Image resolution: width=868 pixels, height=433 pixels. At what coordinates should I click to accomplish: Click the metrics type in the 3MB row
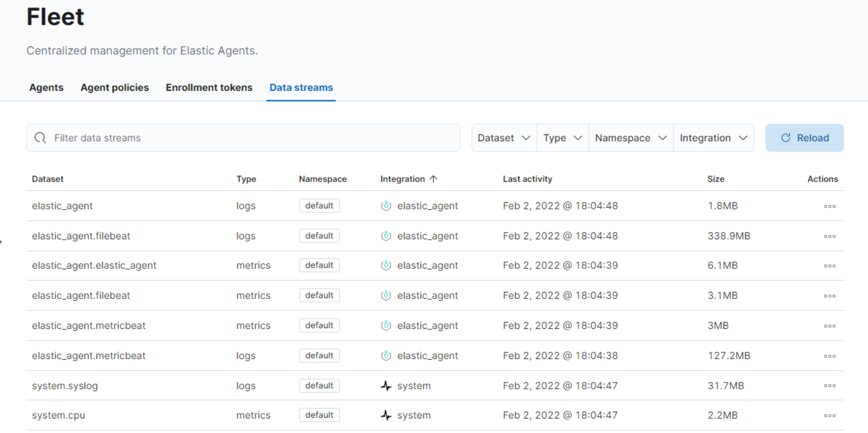[253, 325]
